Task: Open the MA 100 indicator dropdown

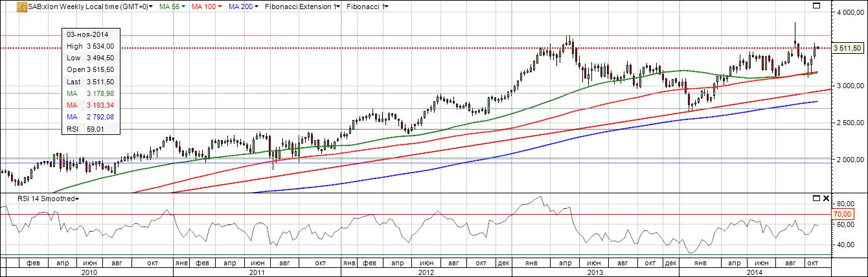Action: point(205,7)
